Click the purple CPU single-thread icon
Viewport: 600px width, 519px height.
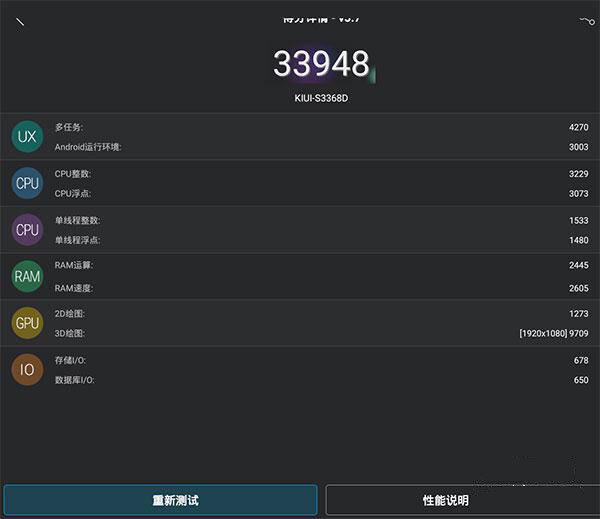coord(27,230)
